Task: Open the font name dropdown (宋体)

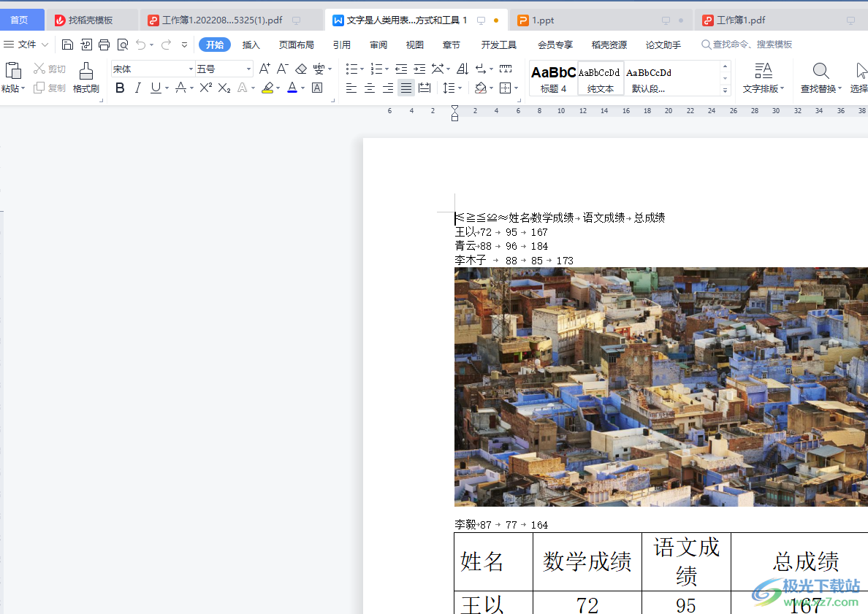Action: pyautogui.click(x=191, y=69)
